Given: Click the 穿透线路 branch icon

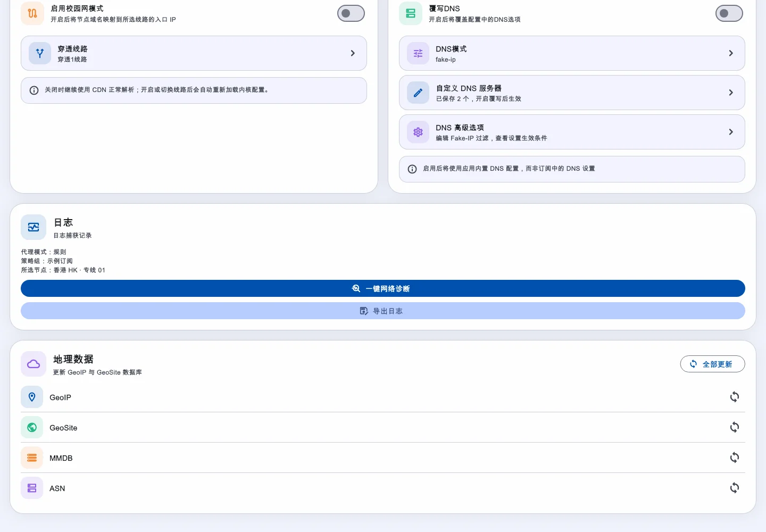Looking at the screenshot, I should click(40, 53).
